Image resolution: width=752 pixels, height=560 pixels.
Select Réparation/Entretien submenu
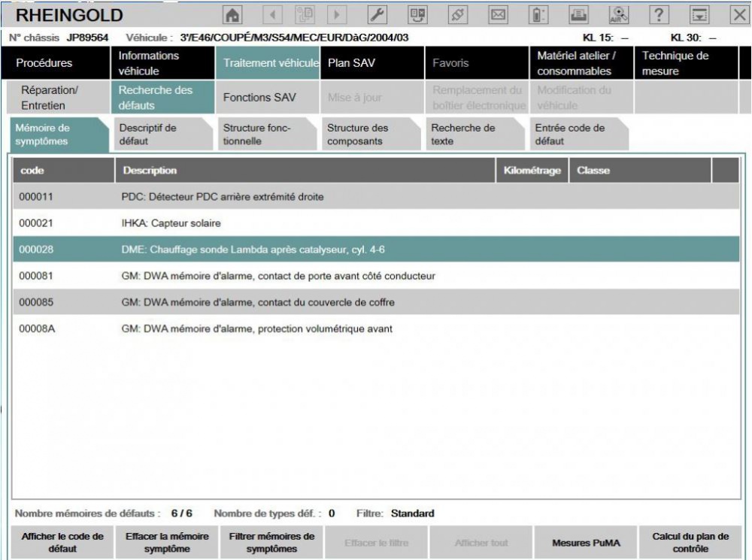point(59,97)
